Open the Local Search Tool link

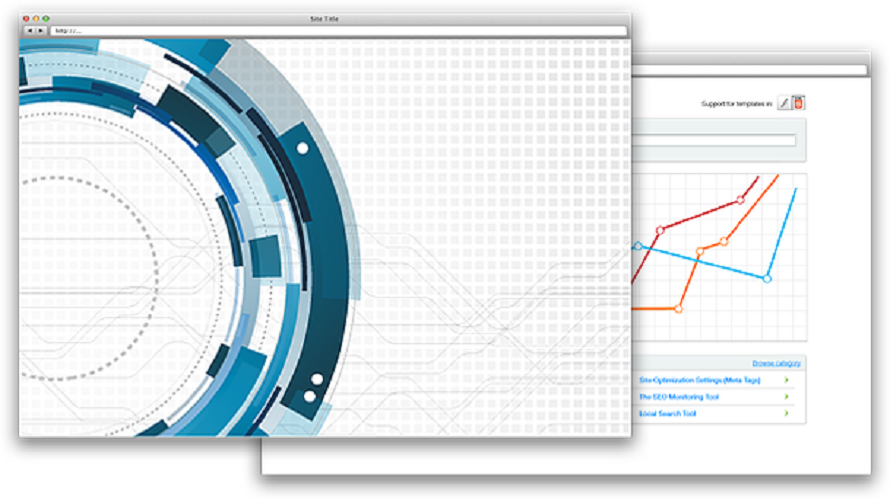(x=668, y=414)
